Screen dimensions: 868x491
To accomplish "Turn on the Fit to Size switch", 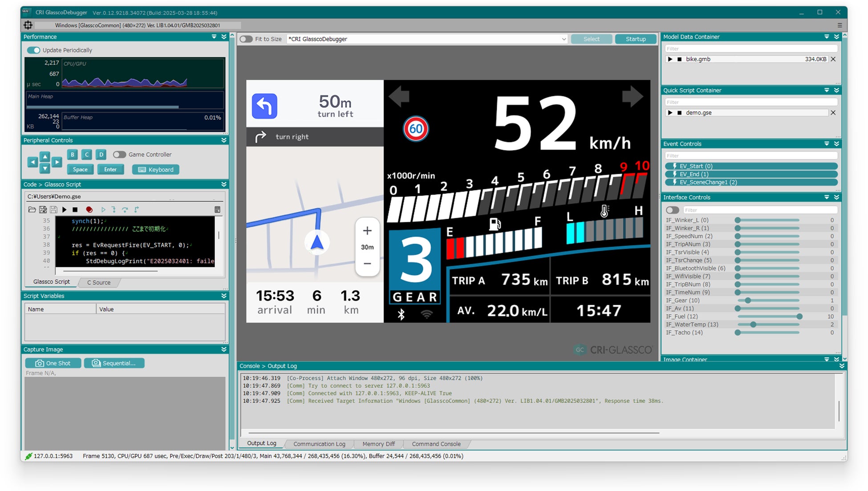I will (246, 39).
